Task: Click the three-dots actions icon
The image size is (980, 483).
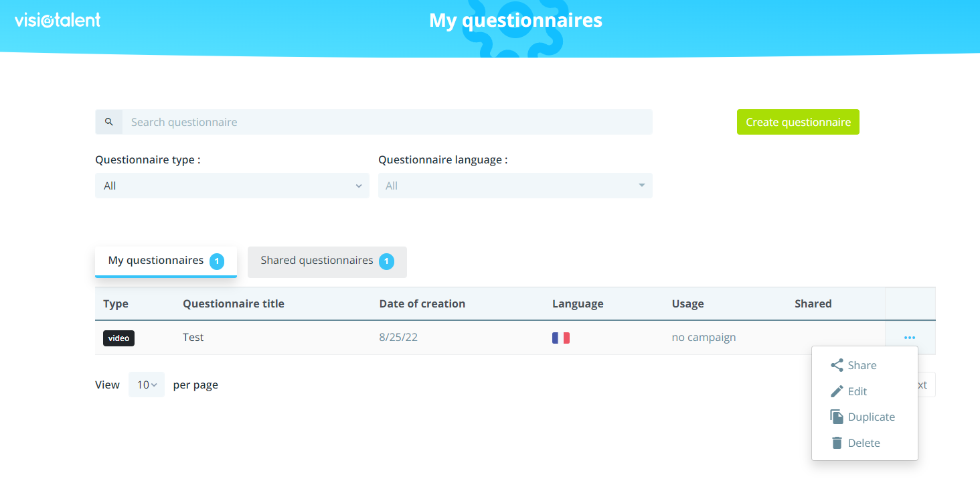Action: tap(909, 338)
